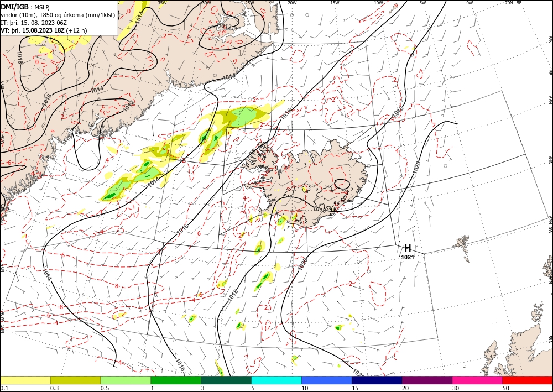The width and height of the screenshot is (553, 392).
Task: Click the 15W longitude label
Action: [x=335, y=3]
